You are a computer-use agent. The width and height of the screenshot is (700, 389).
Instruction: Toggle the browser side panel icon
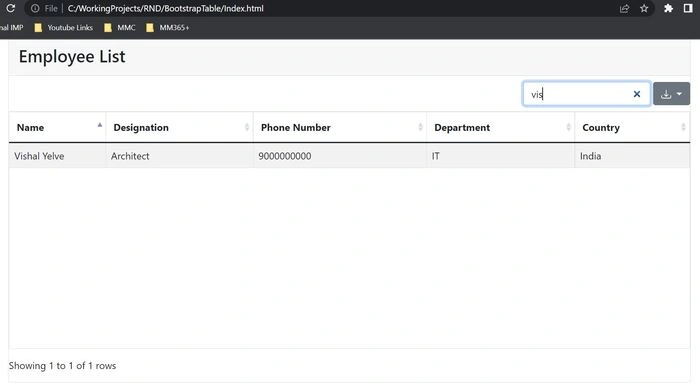(x=688, y=8)
